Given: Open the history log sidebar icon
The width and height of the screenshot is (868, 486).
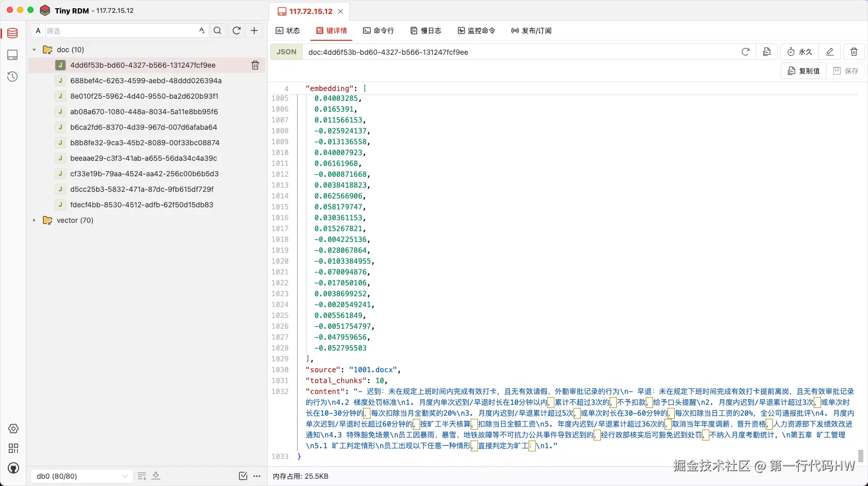Looking at the screenshot, I should 12,77.
